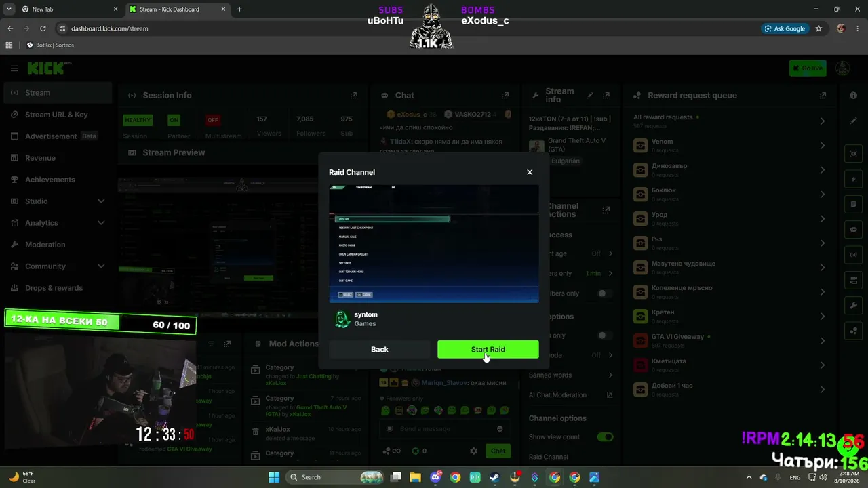Click the green Chat send button

(x=498, y=451)
